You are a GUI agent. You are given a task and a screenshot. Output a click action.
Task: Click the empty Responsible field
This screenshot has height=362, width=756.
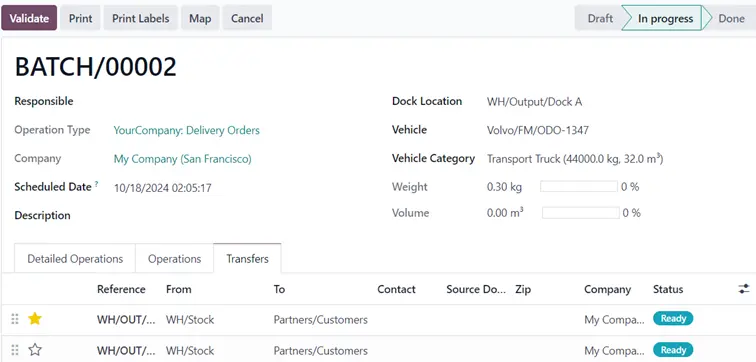(x=236, y=101)
